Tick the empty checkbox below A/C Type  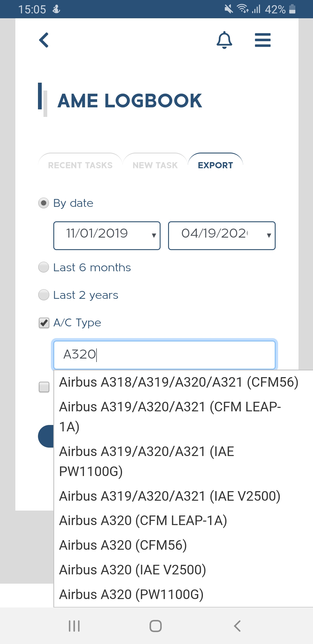(44, 387)
